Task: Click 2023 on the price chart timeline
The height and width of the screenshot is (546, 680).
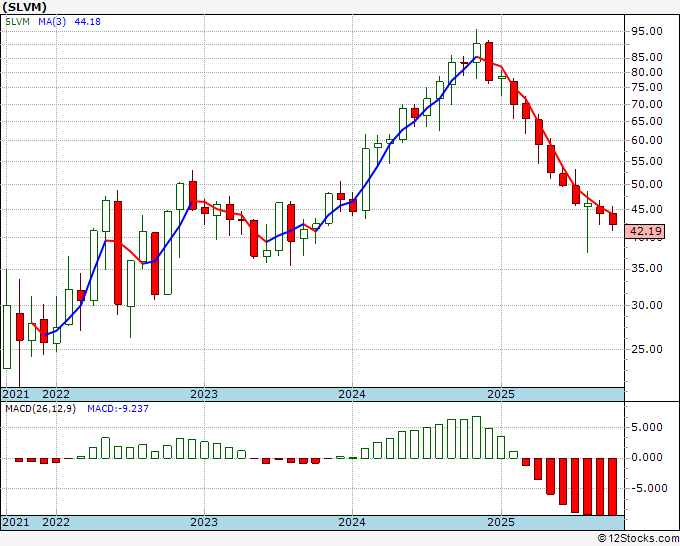Action: (204, 394)
